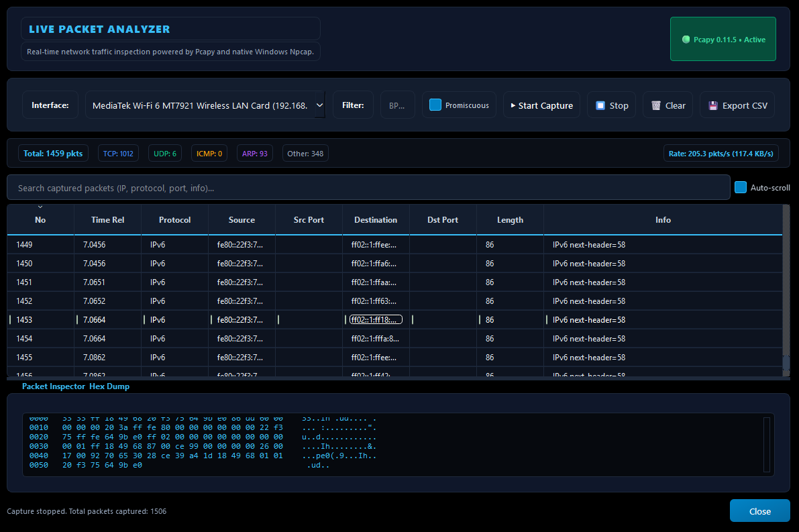
Task: Select packet row number 1451
Action: (394, 282)
